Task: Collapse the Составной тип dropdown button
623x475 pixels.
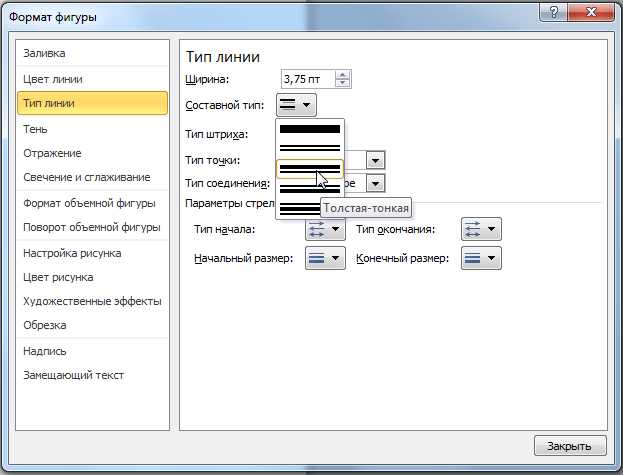Action: click(x=296, y=105)
